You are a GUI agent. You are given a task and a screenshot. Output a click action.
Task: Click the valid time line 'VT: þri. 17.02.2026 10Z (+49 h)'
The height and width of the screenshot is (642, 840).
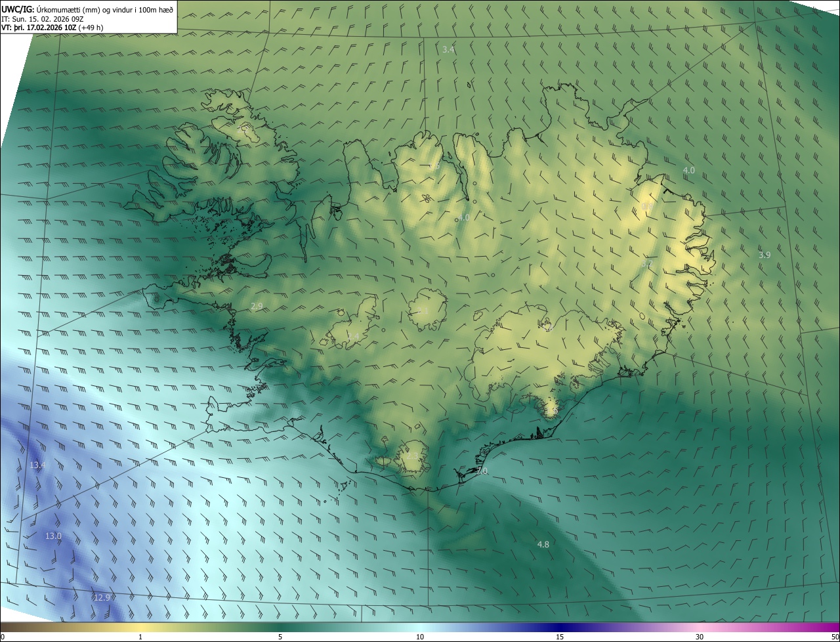[52, 28]
